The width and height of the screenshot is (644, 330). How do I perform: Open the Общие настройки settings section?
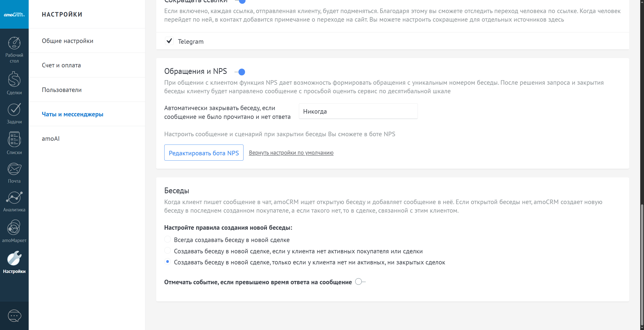pyautogui.click(x=67, y=41)
